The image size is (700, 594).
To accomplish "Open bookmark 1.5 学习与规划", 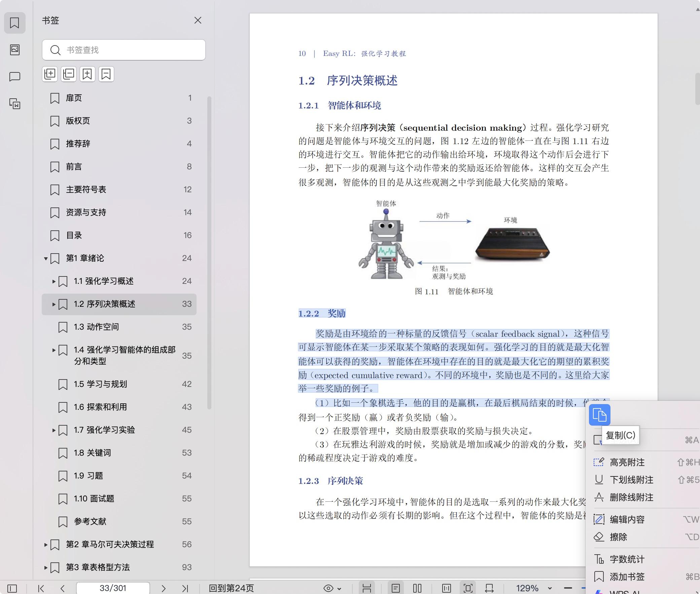I will point(100,384).
